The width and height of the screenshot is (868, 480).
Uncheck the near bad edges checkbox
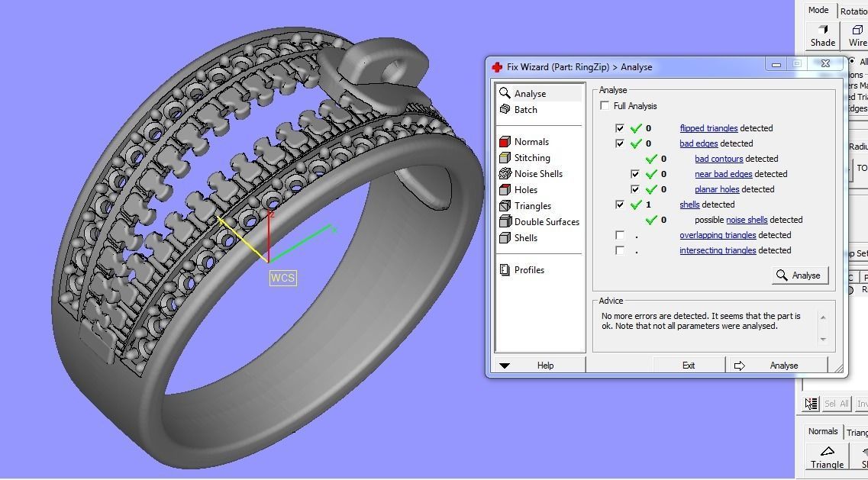click(635, 174)
